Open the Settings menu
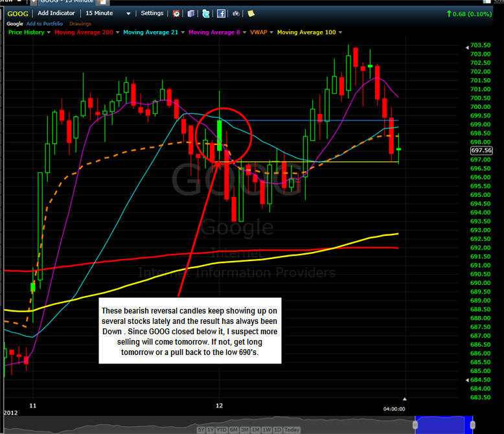 click(x=152, y=13)
